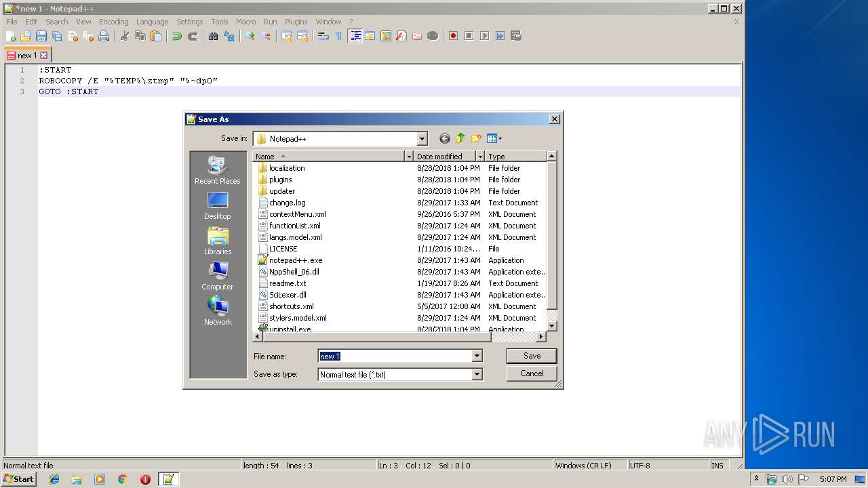868x488 pixels.
Task: Click the file list scroll down arrow
Action: point(552,326)
